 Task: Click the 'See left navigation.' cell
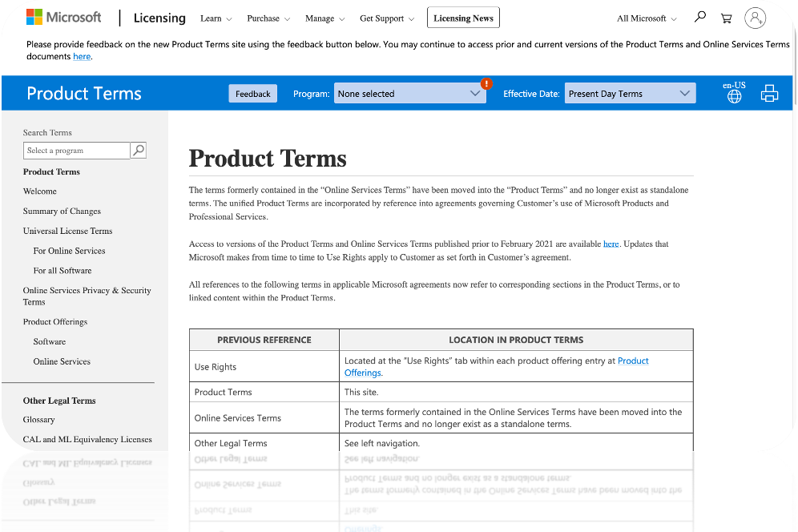click(x=516, y=443)
